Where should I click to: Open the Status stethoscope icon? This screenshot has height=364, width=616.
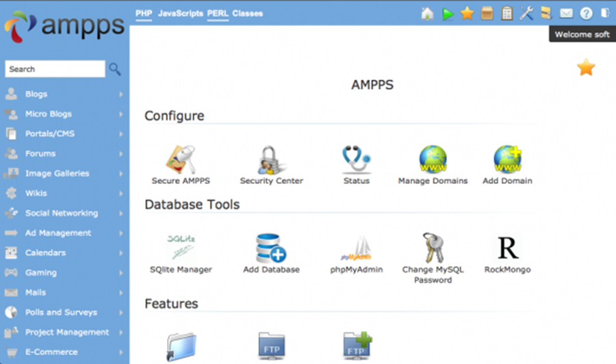tap(357, 159)
